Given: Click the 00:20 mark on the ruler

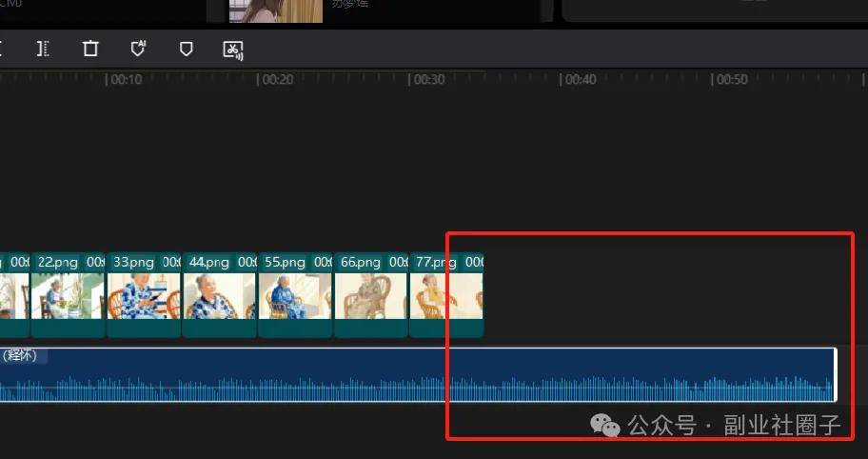Looking at the screenshot, I should tap(258, 80).
